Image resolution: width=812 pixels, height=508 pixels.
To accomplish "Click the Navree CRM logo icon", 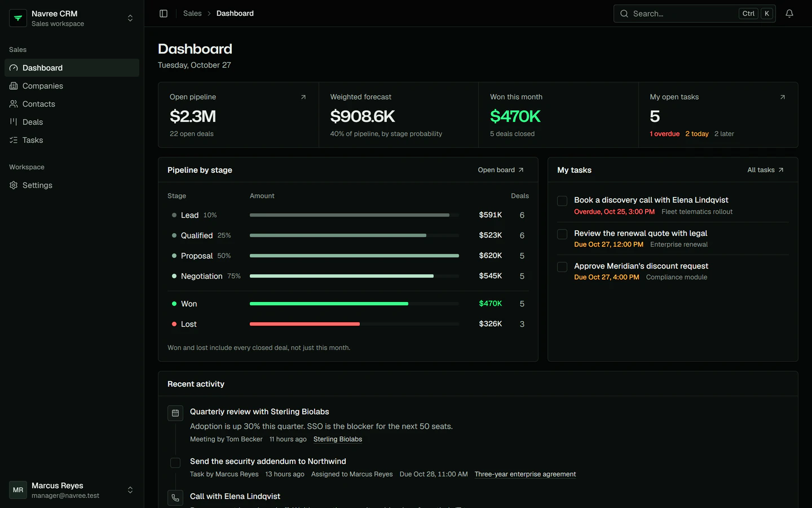I will pos(18,18).
